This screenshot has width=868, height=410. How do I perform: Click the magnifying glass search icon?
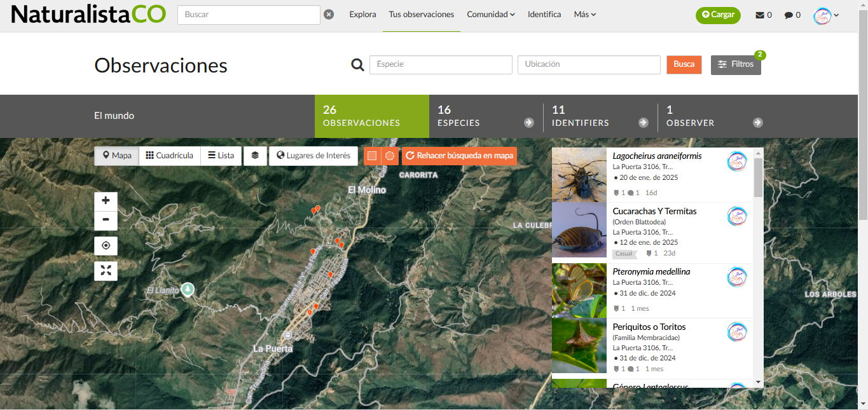pos(358,65)
